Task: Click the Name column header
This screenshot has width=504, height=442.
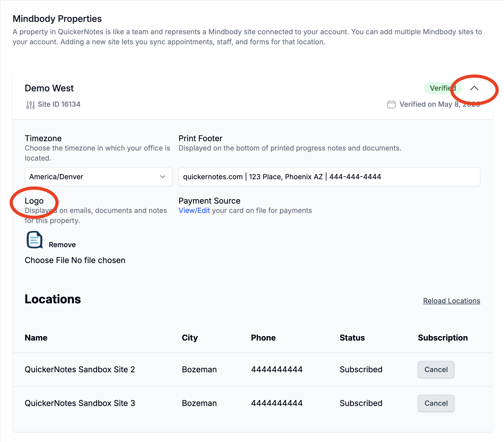Action: pos(36,338)
